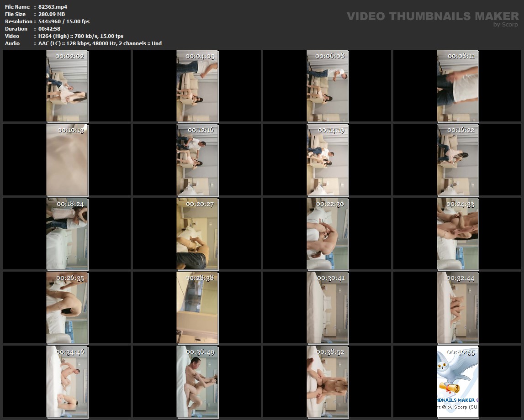Screen dimensions: 524x420
Task: Open the frame at 00:14:19
Action: 327,160
